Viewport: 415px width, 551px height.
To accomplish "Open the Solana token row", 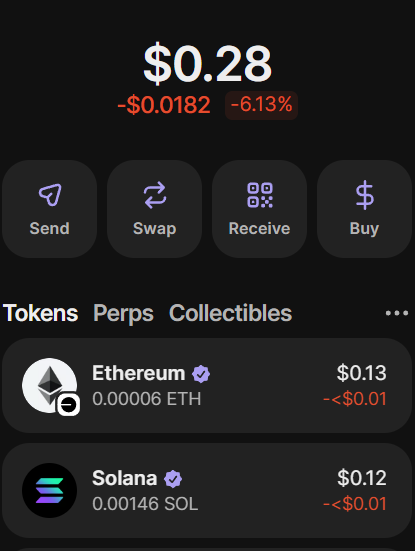I will pyautogui.click(x=207, y=490).
